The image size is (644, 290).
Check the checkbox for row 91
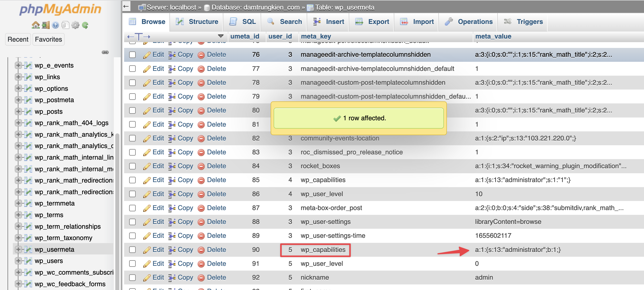pyautogui.click(x=132, y=264)
